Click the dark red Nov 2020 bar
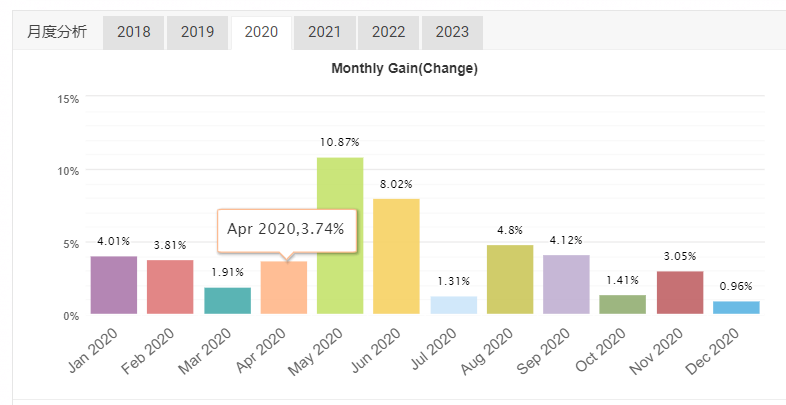 tap(679, 293)
